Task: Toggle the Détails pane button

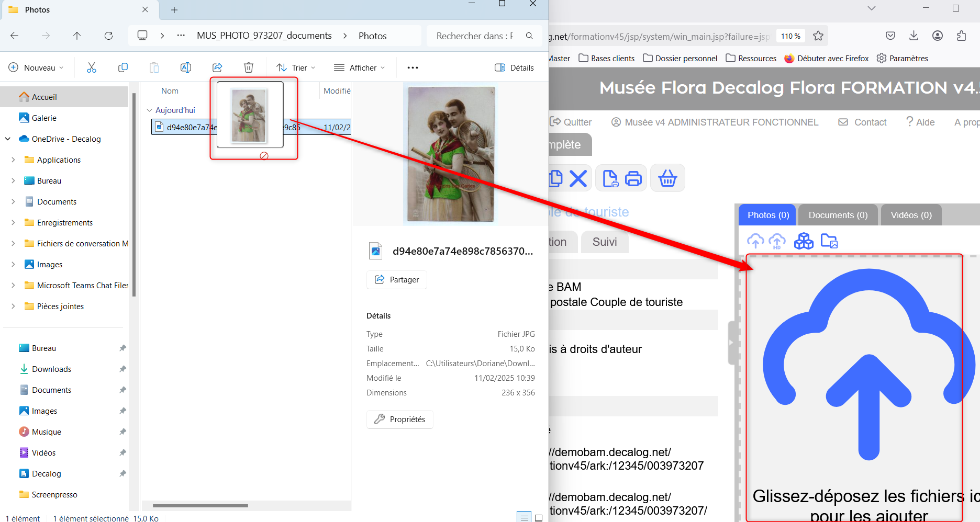Action: [514, 67]
